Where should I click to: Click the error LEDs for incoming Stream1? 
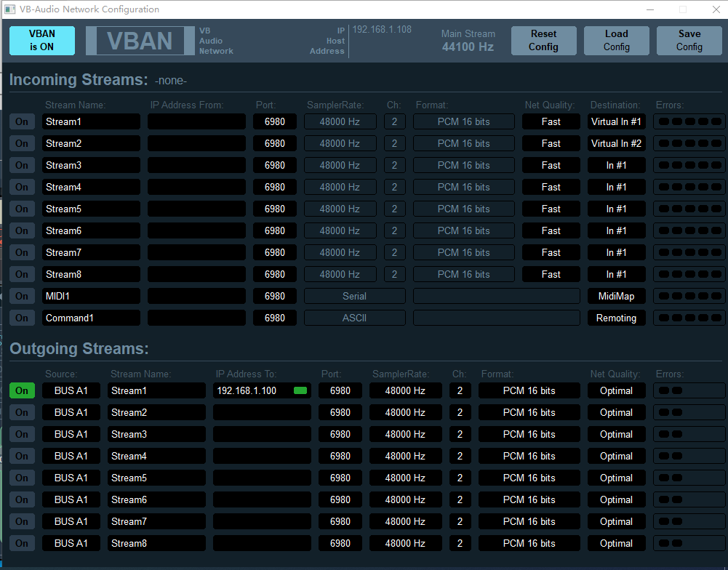[x=689, y=121]
